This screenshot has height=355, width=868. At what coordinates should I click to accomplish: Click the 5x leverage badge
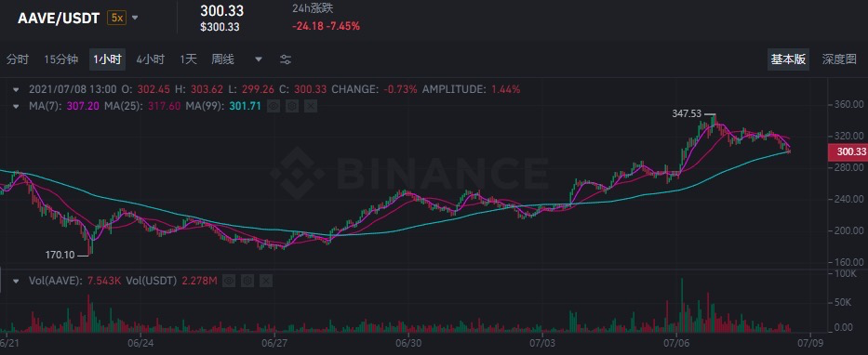pos(117,18)
